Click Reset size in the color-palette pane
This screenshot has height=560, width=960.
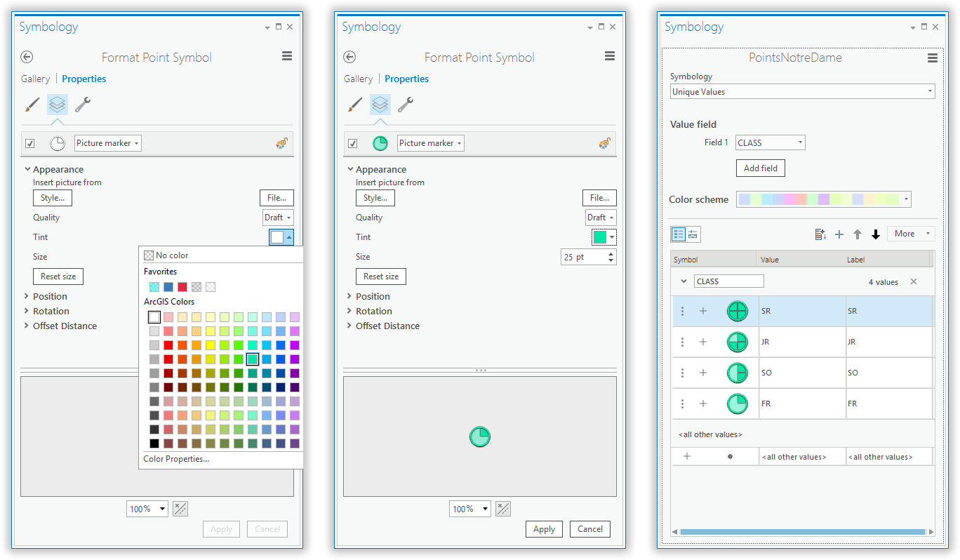pyautogui.click(x=58, y=276)
